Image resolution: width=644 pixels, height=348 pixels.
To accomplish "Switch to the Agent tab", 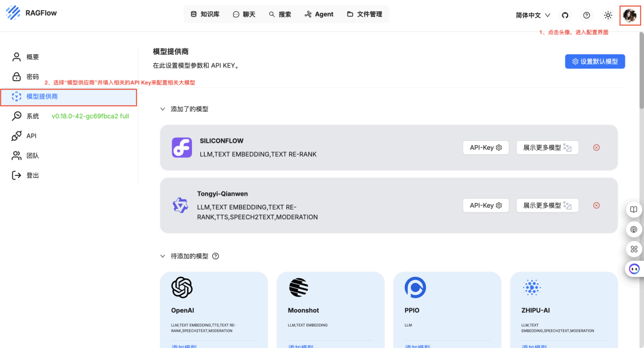I will coord(318,14).
